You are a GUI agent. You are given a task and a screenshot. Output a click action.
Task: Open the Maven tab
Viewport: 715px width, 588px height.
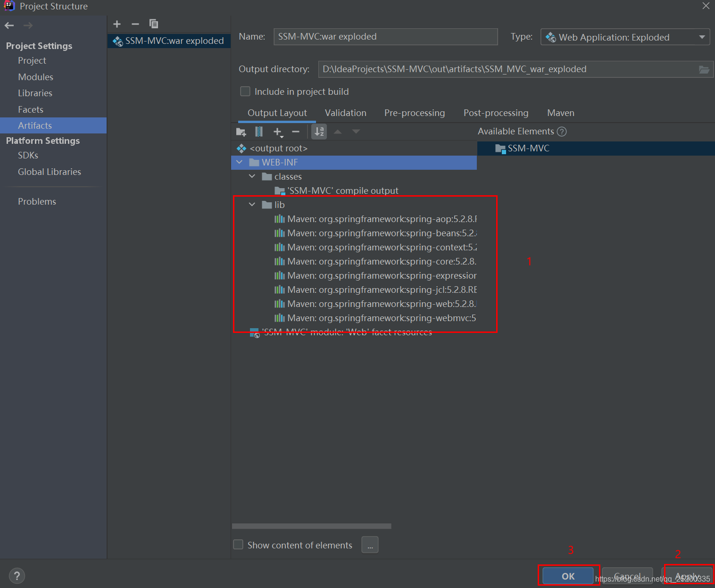[561, 113]
